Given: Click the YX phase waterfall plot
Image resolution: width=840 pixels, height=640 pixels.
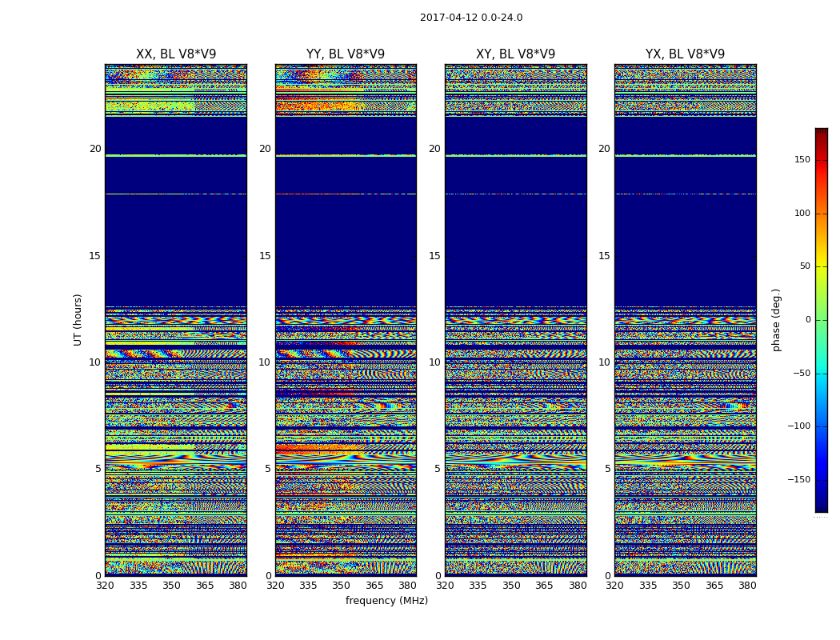Looking at the screenshot, I should tap(685, 320).
